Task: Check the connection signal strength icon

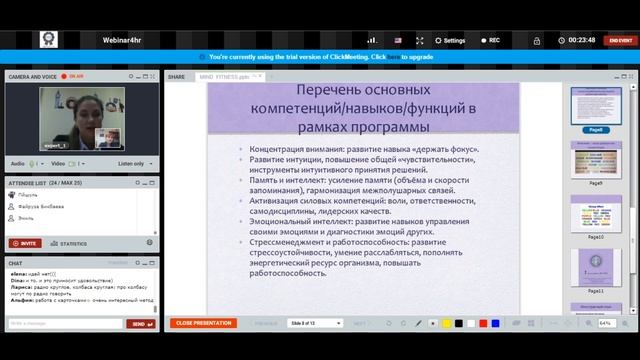Action: coord(372,40)
